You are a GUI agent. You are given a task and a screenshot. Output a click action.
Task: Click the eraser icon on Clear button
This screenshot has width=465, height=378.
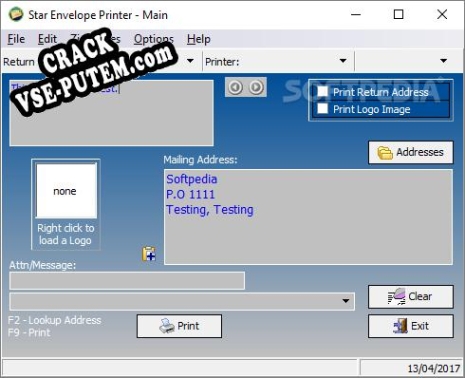pos(397,297)
